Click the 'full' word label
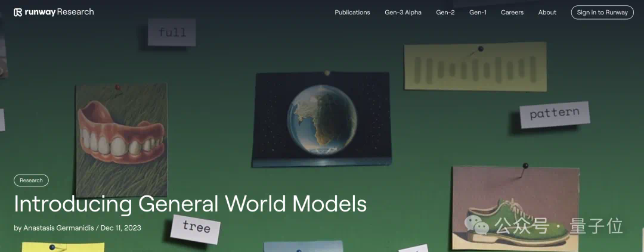The width and height of the screenshot is (644, 252). tap(172, 32)
